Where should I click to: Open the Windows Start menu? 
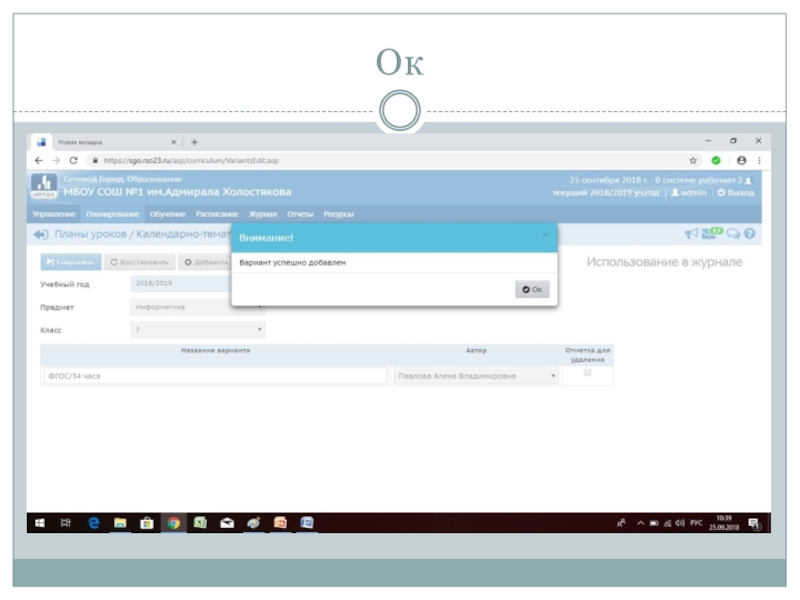click(x=40, y=523)
